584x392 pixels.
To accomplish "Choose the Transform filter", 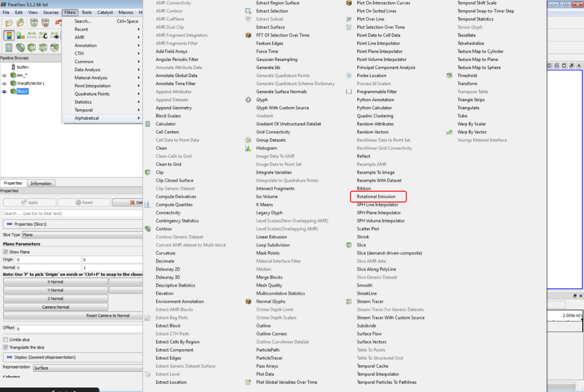I will (467, 84).
